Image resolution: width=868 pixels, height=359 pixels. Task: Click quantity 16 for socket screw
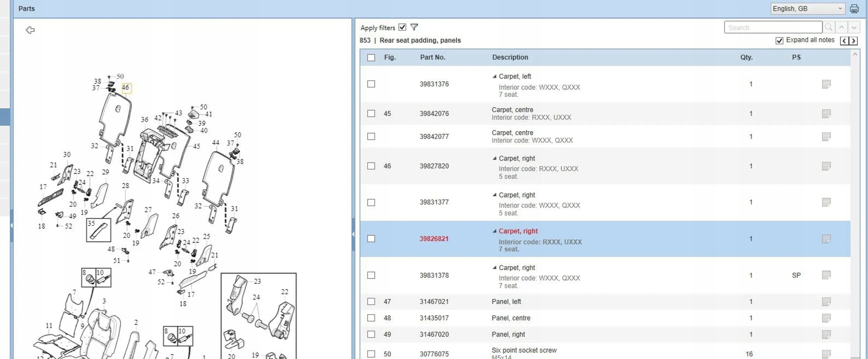click(x=749, y=354)
